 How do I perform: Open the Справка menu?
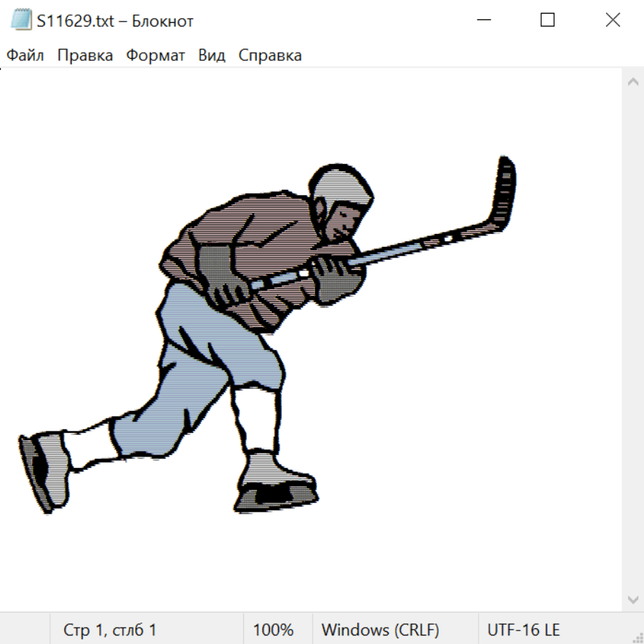pyautogui.click(x=270, y=56)
